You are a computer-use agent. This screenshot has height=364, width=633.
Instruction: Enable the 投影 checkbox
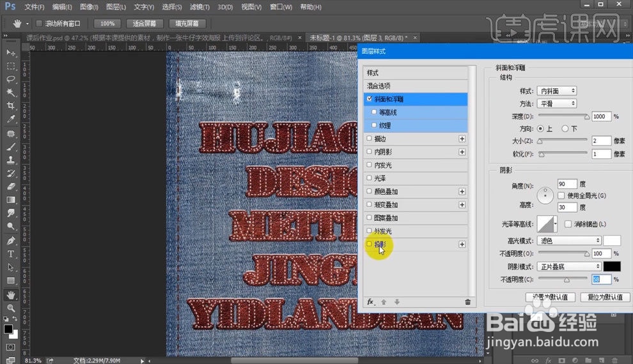coord(369,244)
